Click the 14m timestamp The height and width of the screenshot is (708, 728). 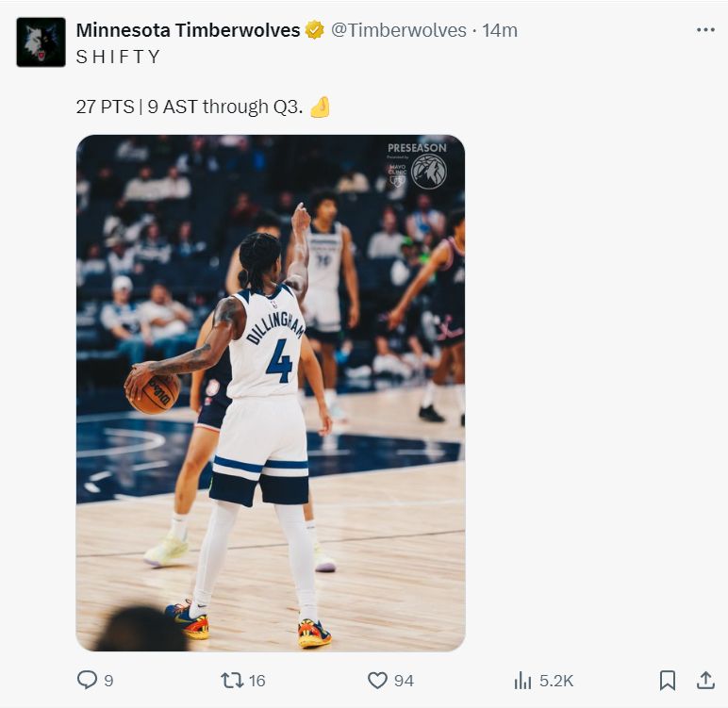500,30
